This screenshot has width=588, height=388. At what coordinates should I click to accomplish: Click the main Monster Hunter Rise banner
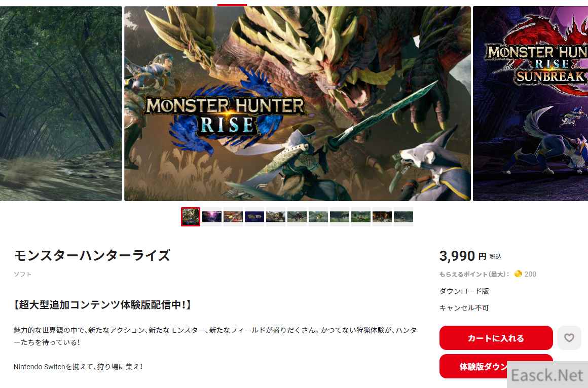[298, 103]
